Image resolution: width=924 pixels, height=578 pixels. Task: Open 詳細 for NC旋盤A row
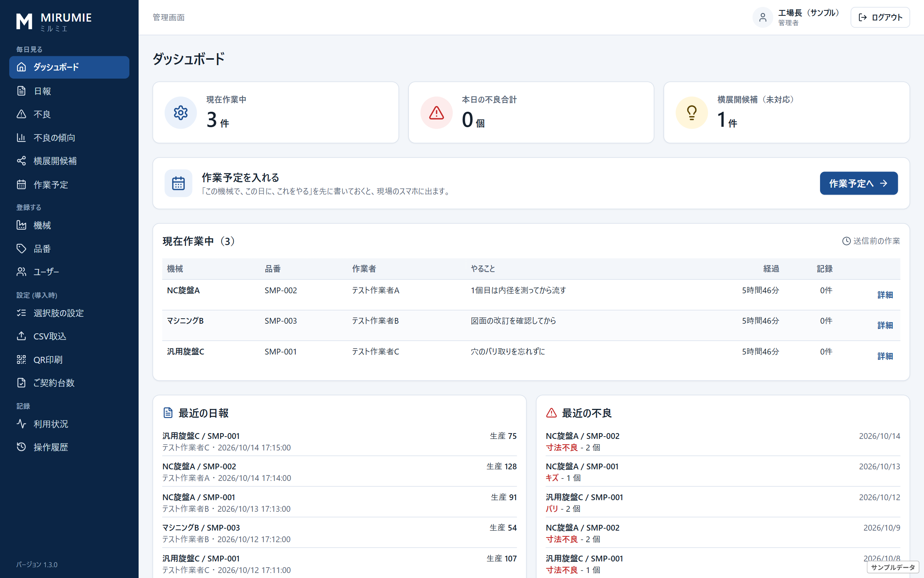[885, 295]
